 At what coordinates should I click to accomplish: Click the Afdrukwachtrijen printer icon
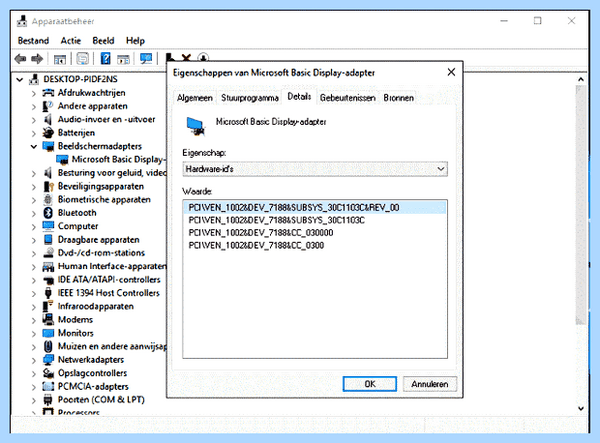tap(48, 93)
